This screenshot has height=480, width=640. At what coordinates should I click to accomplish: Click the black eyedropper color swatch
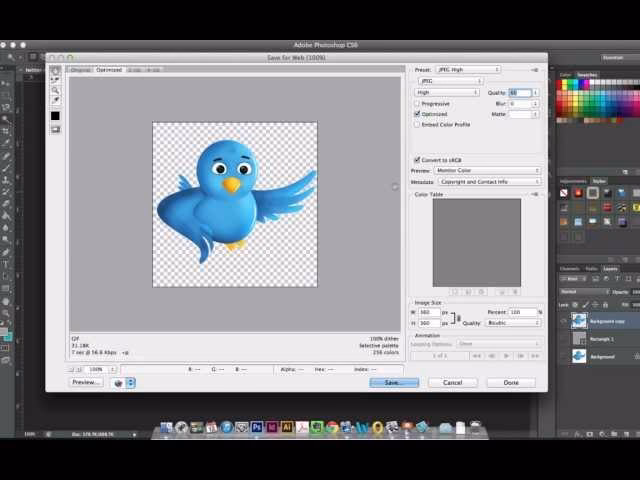click(55, 116)
